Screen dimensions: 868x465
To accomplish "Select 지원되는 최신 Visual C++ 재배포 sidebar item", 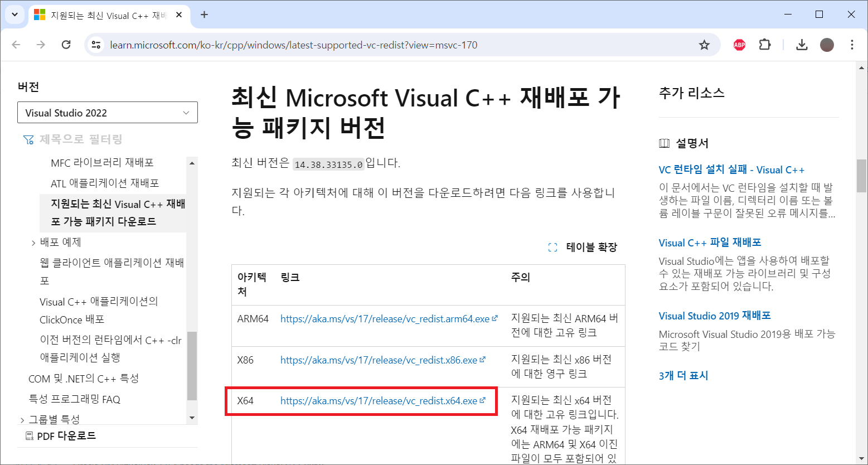I will (x=113, y=212).
